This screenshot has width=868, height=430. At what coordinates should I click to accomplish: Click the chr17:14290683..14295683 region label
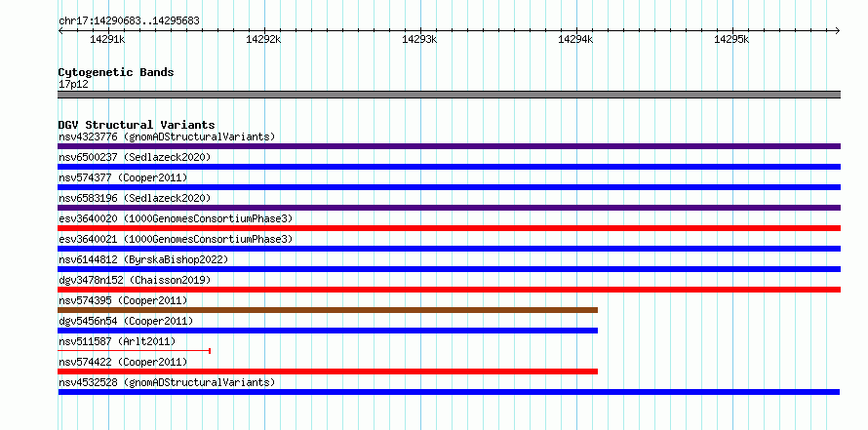point(129,21)
